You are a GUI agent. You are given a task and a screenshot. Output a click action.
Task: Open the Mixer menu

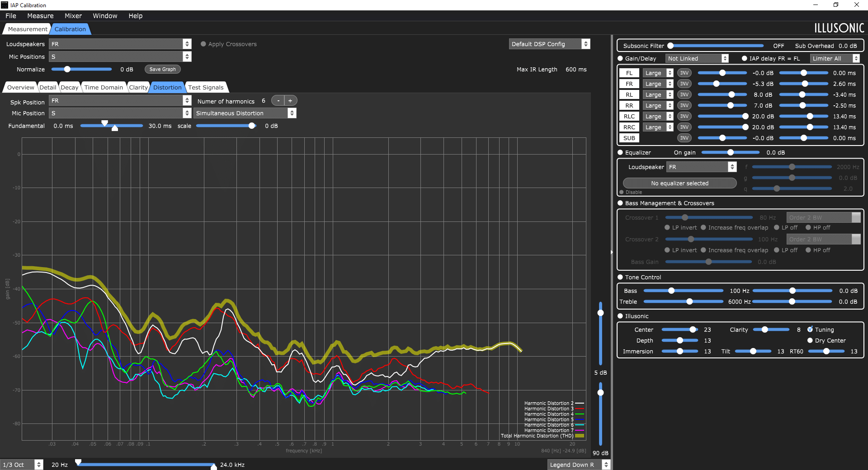[x=73, y=16]
